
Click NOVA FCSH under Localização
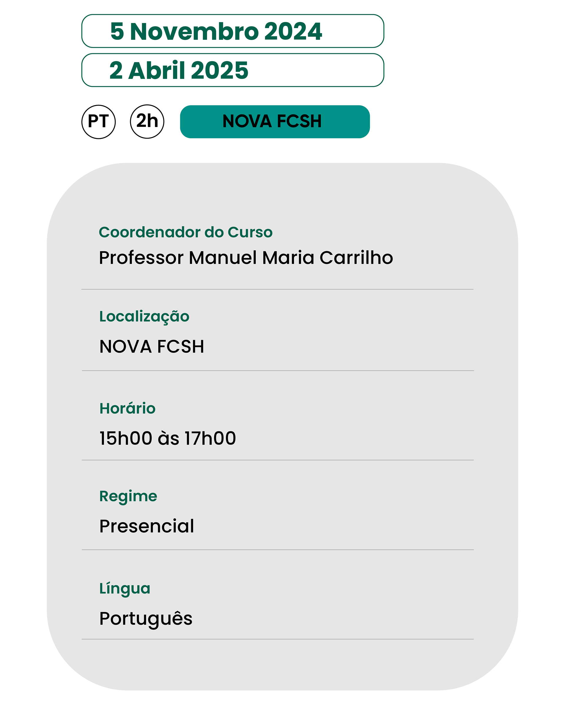[152, 346]
